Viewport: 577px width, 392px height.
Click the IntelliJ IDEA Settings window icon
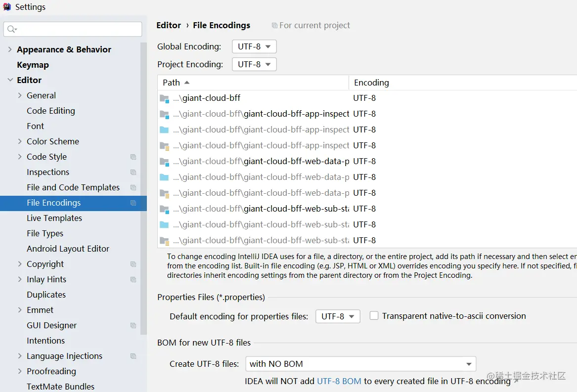[x=6, y=6]
